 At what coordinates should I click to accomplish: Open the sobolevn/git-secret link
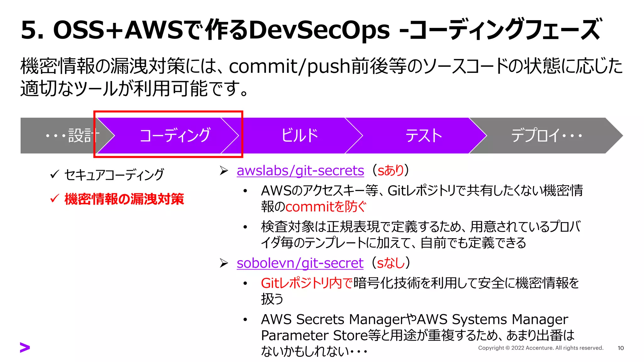(300, 263)
